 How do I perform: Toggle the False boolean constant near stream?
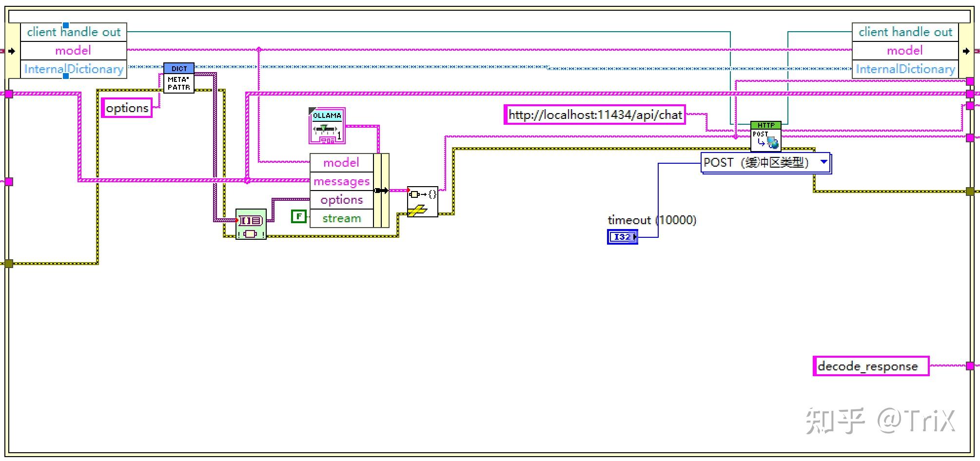(x=298, y=216)
